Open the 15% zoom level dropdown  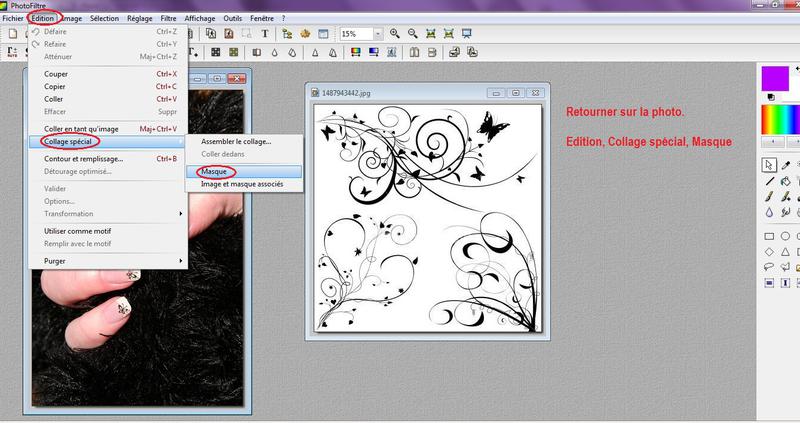(379, 33)
